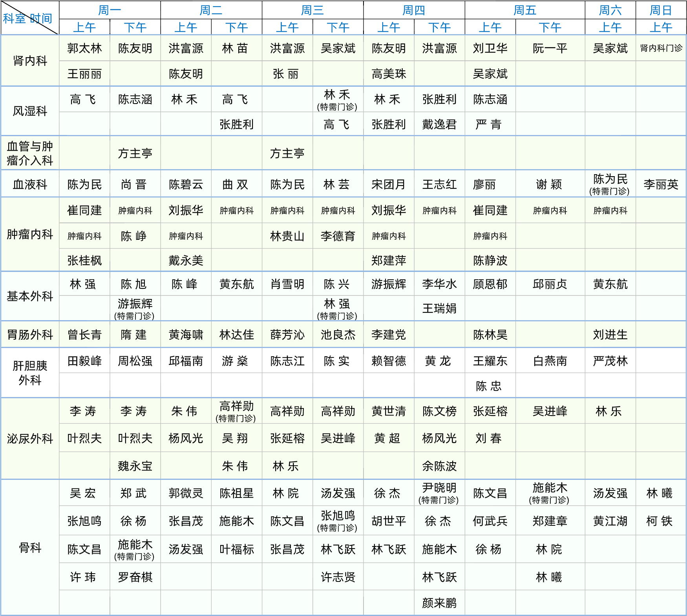Viewport: 687px width, 616px height.
Task: Select the 血管与肿瘤介入科 department label
Action: 30,153
